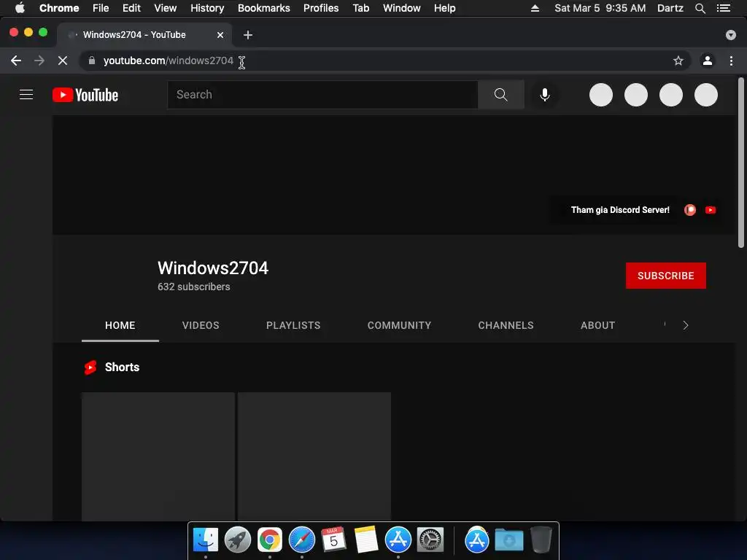Open Notes from the Dock

[366, 540]
